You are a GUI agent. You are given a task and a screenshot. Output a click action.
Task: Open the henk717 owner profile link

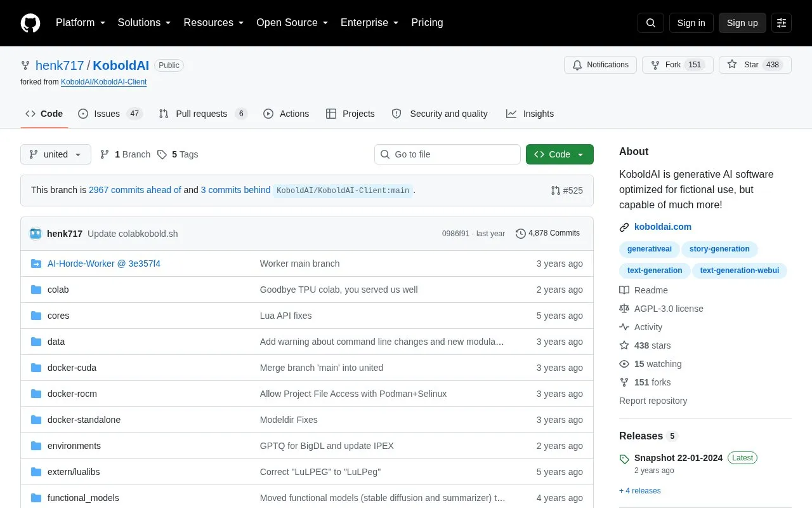(x=60, y=65)
